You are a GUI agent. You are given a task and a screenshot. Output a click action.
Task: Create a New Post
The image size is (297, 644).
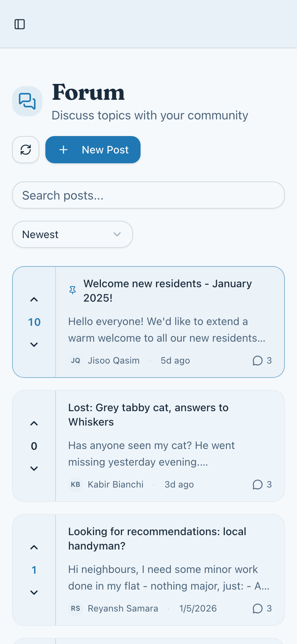(93, 150)
